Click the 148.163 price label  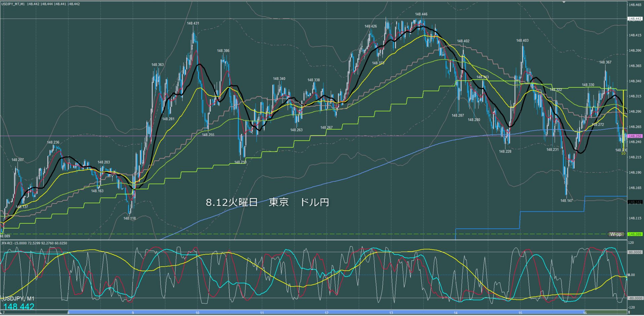97,191
